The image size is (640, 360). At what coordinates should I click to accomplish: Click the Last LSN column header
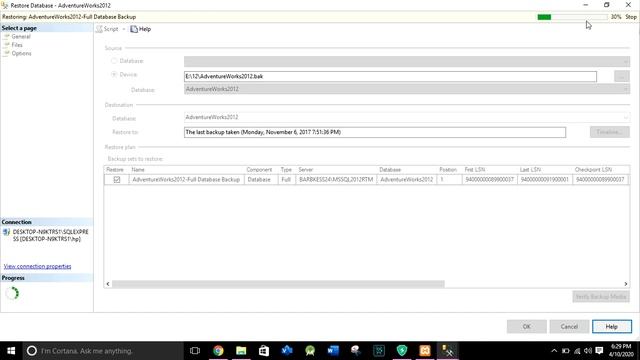tap(545, 169)
